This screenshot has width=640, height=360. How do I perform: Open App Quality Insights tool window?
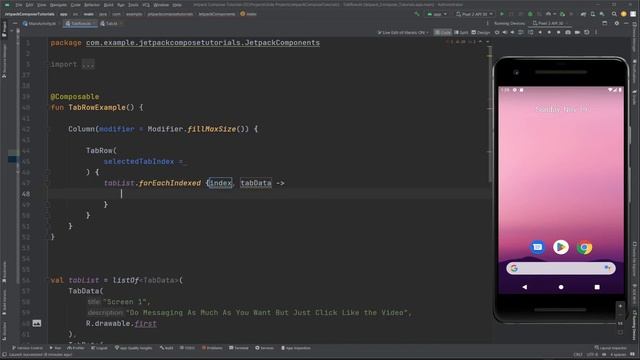pos(133,348)
